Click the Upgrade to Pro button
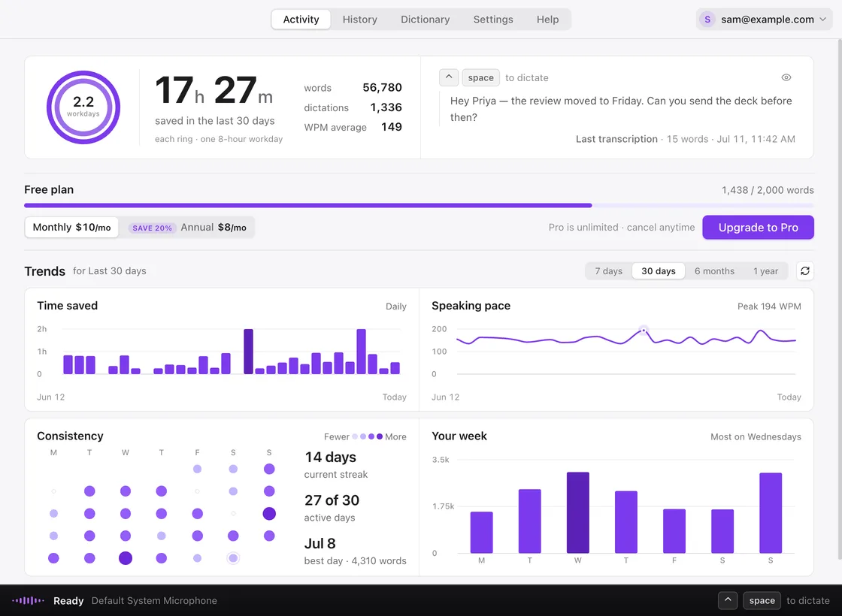 pos(758,228)
